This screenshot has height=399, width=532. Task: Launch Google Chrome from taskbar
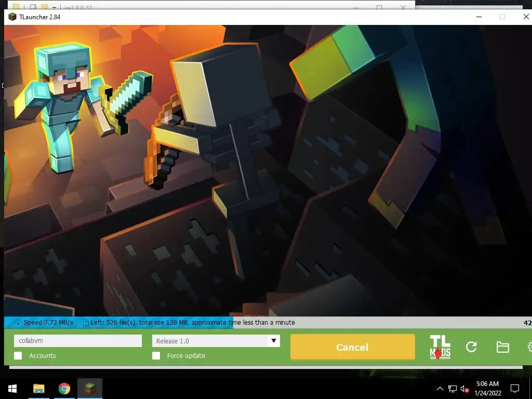click(x=64, y=389)
